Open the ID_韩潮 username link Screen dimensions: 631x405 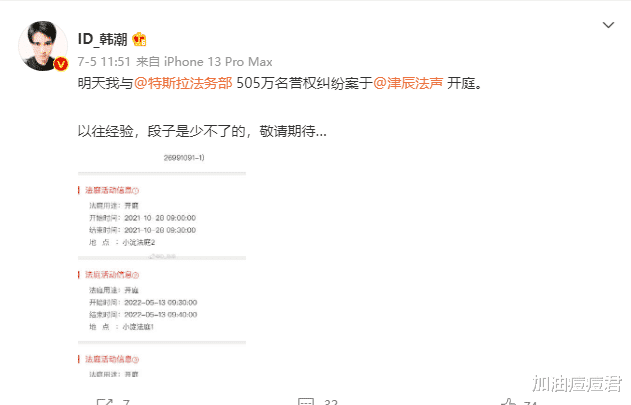103,39
